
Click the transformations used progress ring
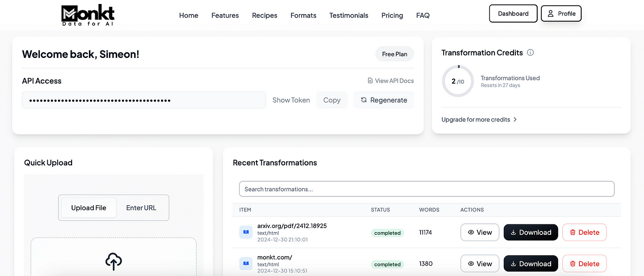click(458, 81)
